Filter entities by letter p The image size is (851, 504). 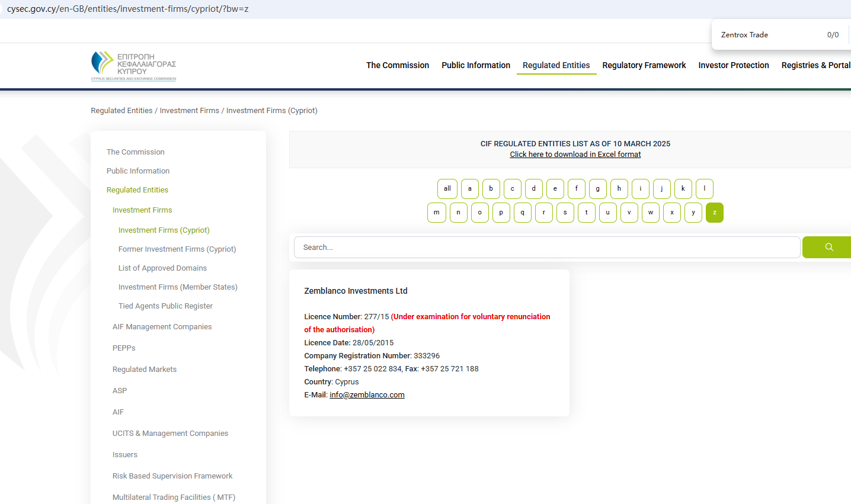click(x=501, y=213)
